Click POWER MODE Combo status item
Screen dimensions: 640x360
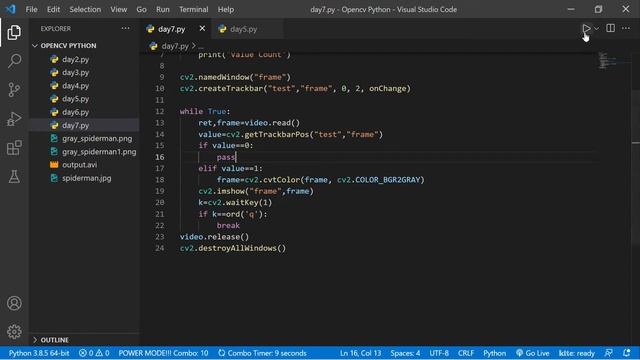[x=163, y=353]
